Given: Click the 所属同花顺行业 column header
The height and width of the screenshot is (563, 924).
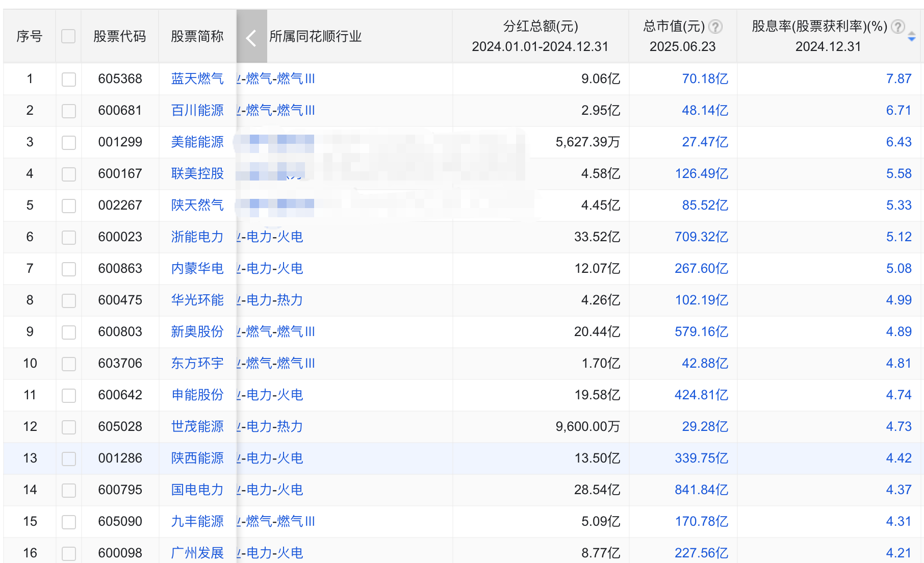Looking at the screenshot, I should click(x=315, y=36).
